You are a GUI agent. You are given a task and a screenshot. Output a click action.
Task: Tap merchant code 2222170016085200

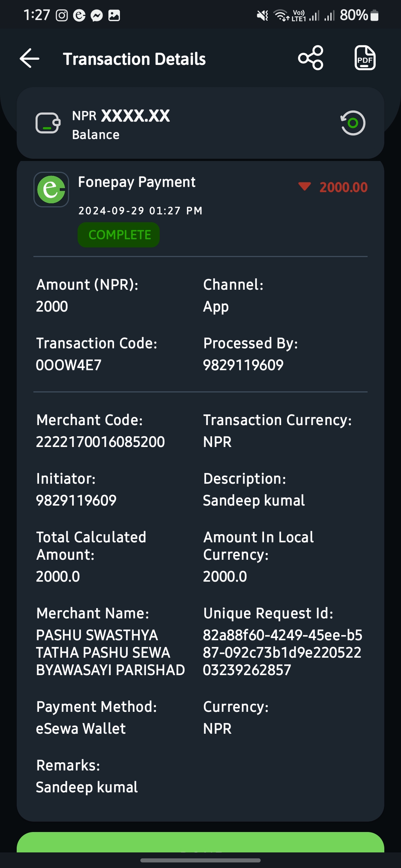(100, 442)
